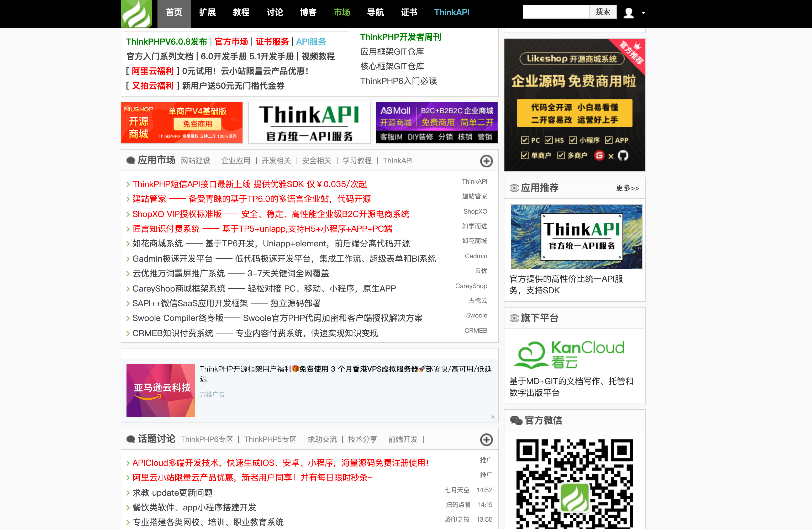Select the ThinkPHP6专区 discussion tab
This screenshot has height=529, width=812.
point(207,439)
